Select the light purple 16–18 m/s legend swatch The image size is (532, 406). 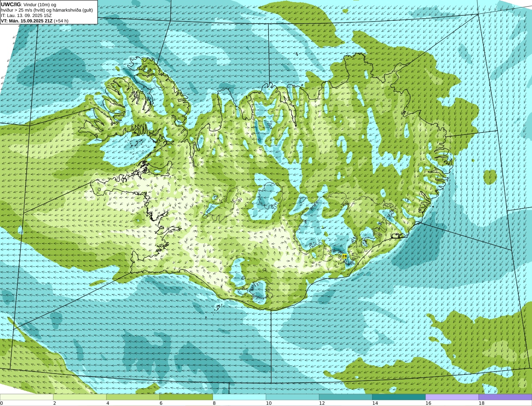(x=452, y=397)
